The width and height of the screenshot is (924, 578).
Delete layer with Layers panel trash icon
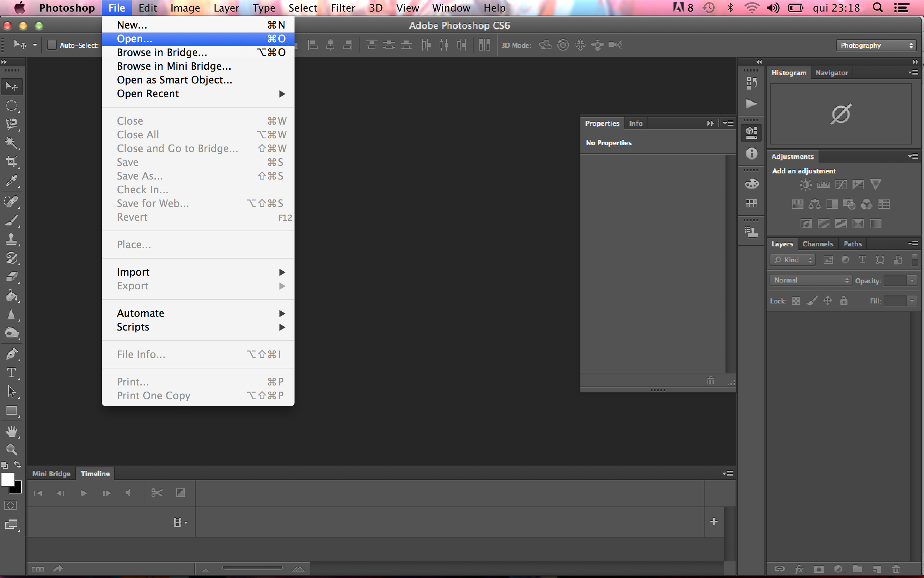click(896, 569)
